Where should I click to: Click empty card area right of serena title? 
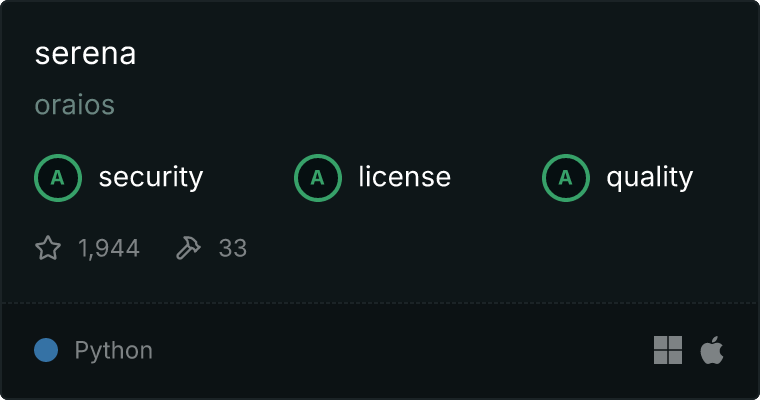pos(436,53)
